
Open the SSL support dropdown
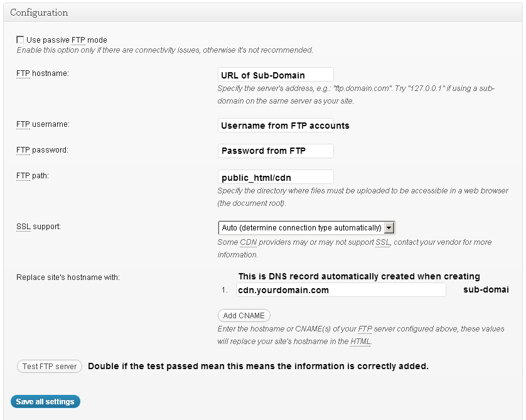pyautogui.click(x=304, y=228)
